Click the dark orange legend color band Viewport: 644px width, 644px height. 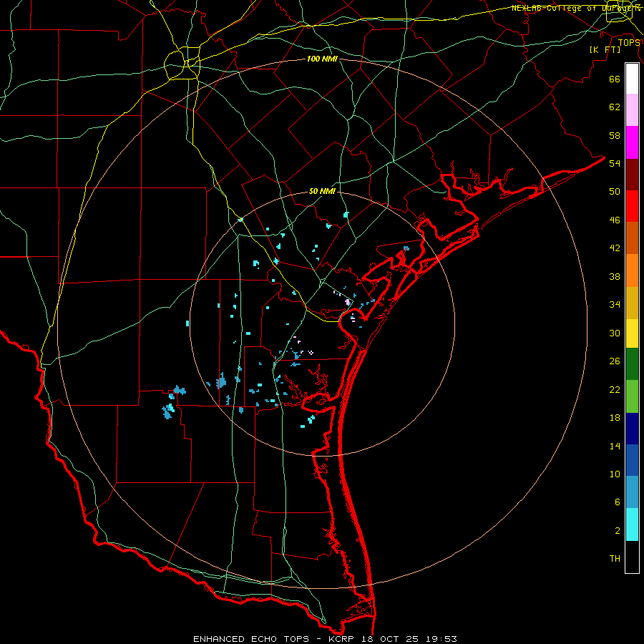tap(632, 238)
